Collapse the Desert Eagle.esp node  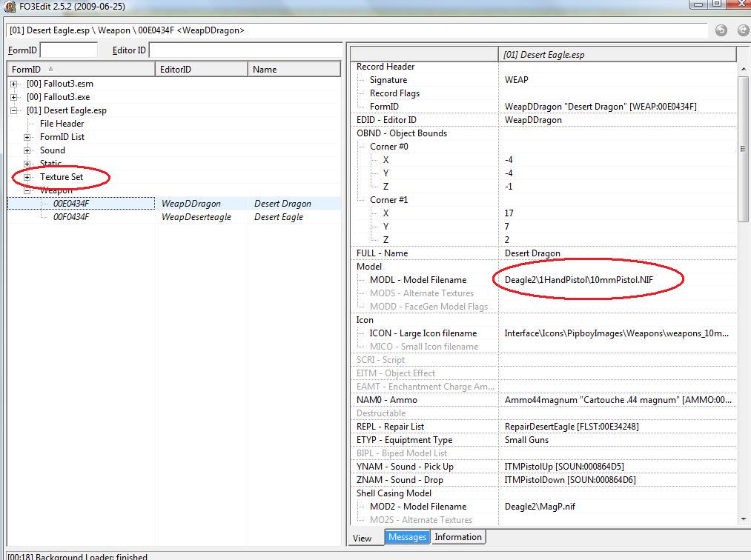click(14, 110)
